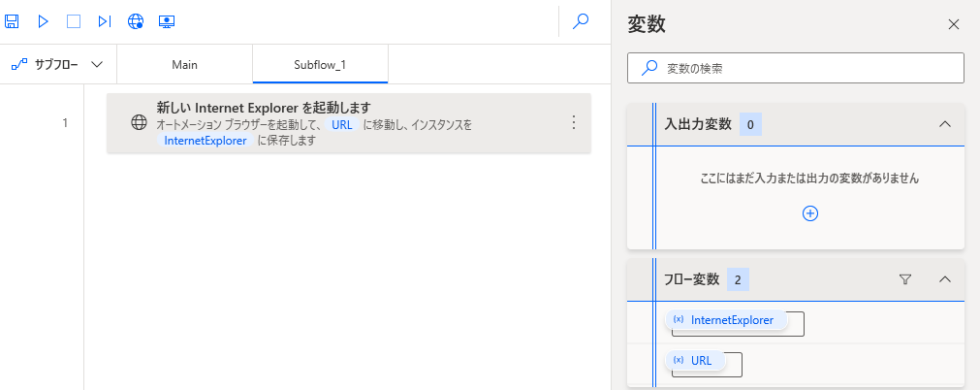
Task: Select InternetExplorer in flow variables list
Action: pos(726,320)
